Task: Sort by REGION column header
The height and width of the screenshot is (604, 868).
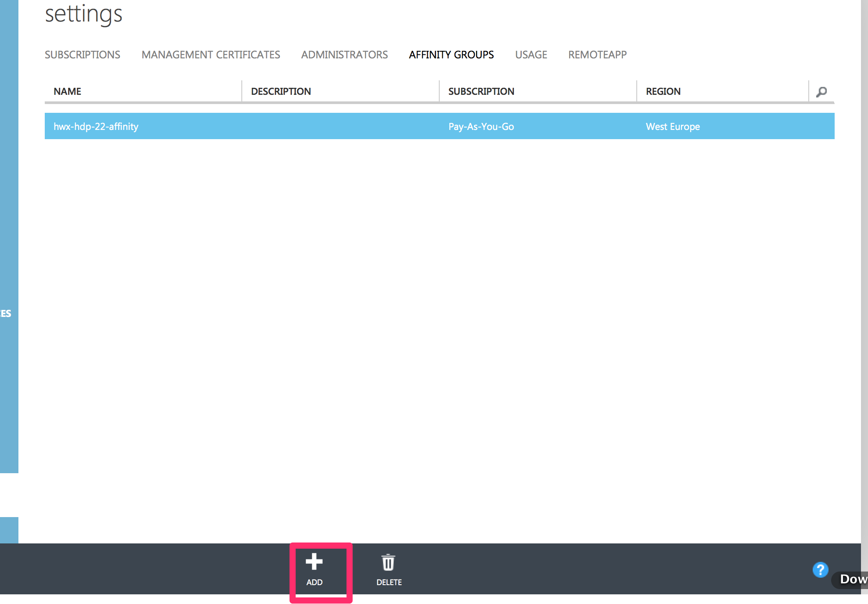Action: click(x=663, y=91)
